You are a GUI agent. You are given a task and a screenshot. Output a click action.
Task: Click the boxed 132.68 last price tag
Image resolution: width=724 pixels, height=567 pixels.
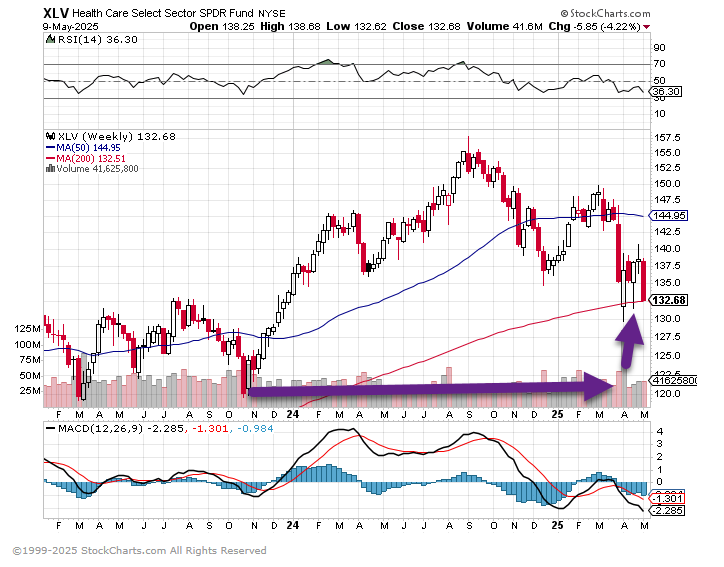click(669, 301)
